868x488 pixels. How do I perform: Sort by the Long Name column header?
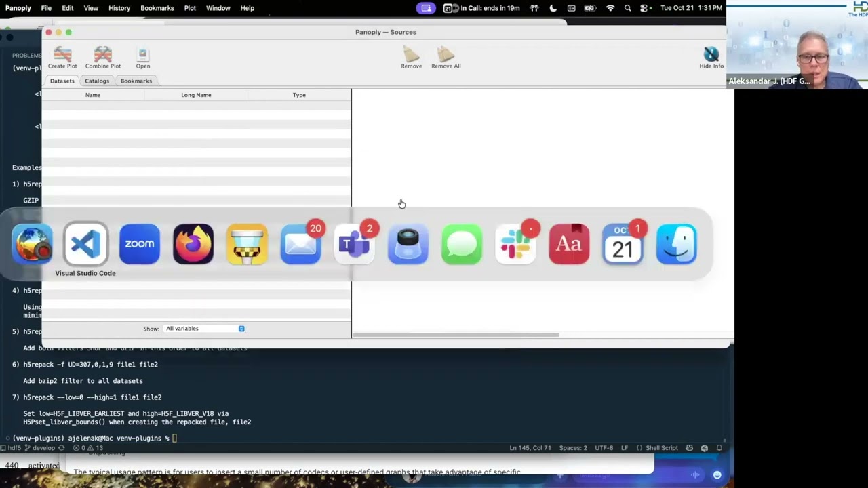[x=196, y=95]
